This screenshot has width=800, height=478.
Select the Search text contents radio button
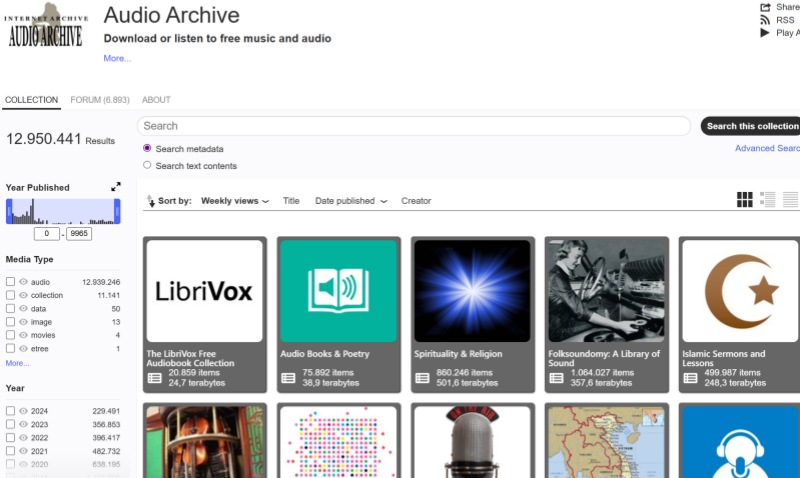tap(147, 165)
